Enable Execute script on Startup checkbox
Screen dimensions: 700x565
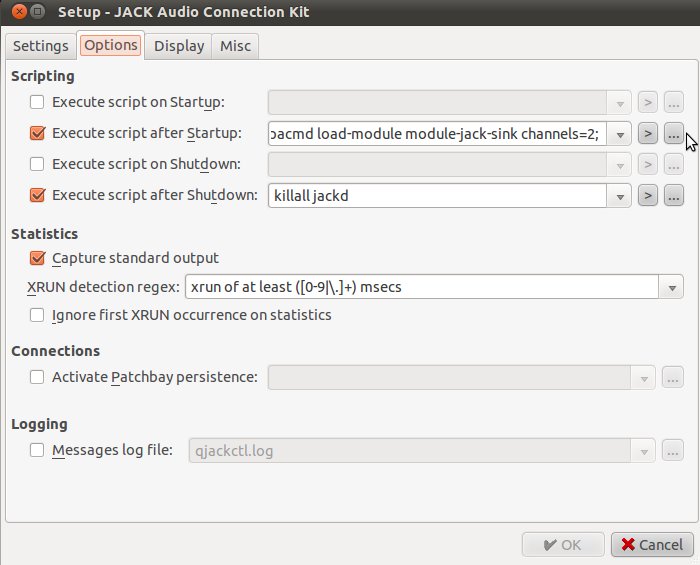tap(37, 102)
